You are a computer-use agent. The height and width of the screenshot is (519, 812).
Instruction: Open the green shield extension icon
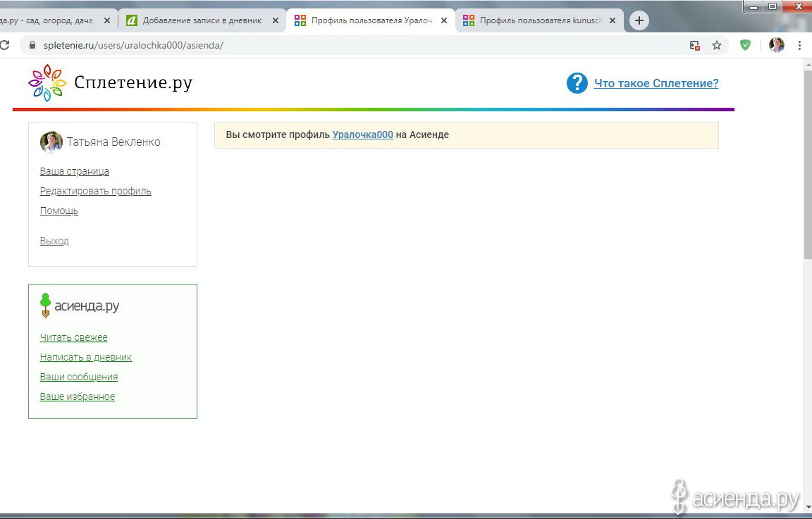pyautogui.click(x=745, y=45)
